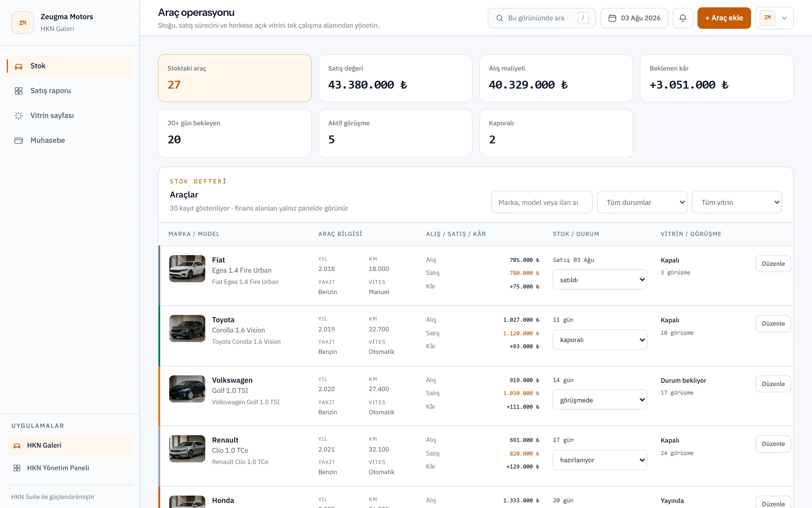Click the Toyota sale price 1.120.000 ₺

pyautogui.click(x=521, y=333)
